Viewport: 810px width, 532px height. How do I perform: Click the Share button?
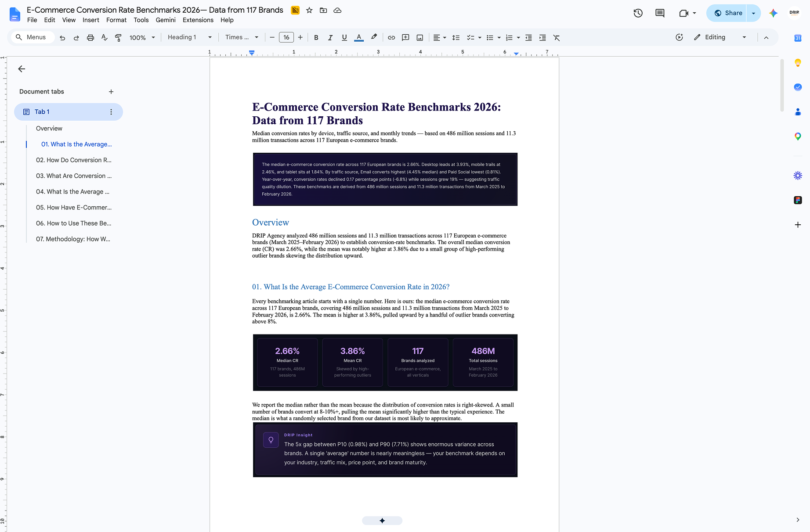coord(727,13)
